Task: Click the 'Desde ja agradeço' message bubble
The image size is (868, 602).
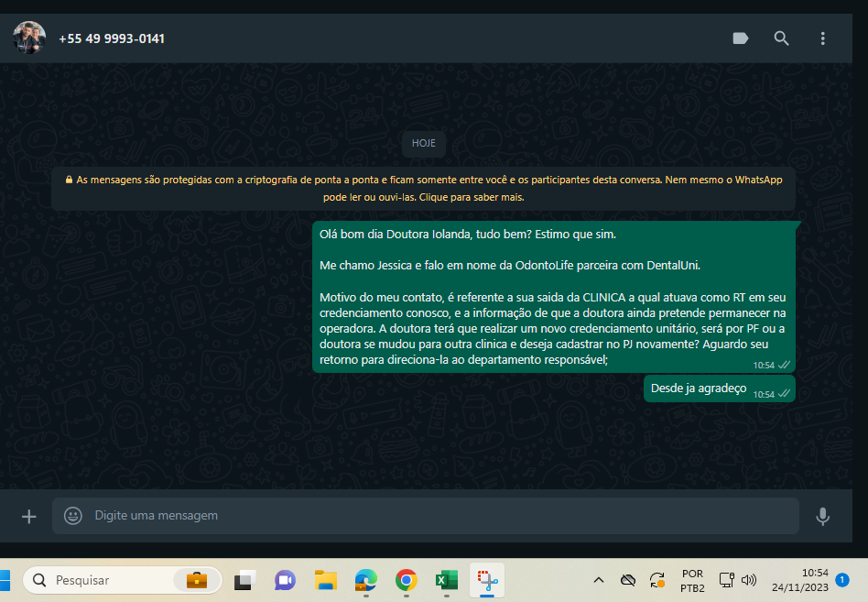Action: (x=699, y=389)
